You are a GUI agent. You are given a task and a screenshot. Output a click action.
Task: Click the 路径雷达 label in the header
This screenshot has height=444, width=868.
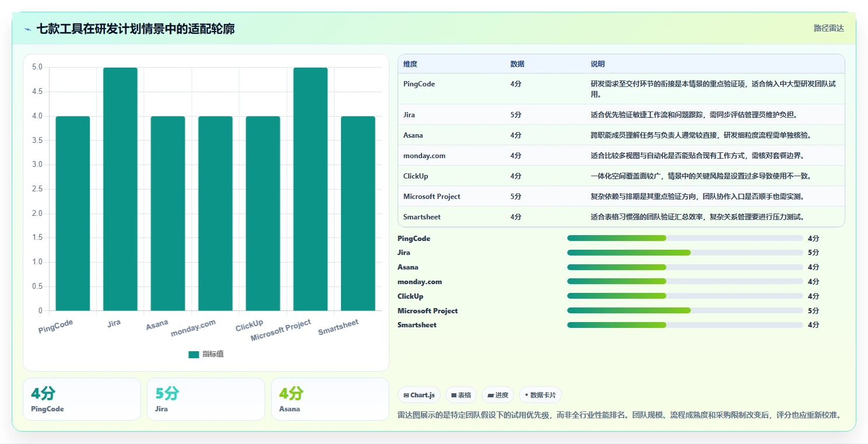829,28
